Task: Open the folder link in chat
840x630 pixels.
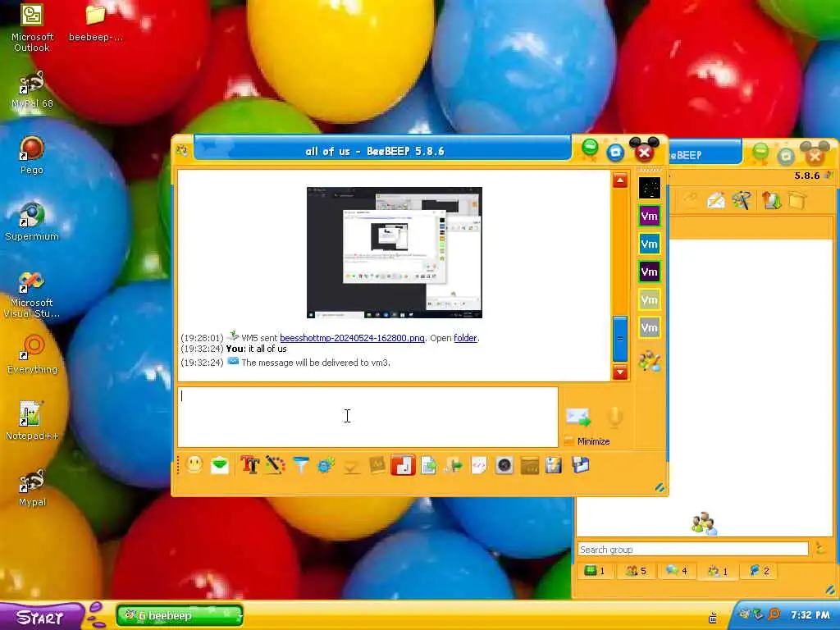Action: (465, 338)
